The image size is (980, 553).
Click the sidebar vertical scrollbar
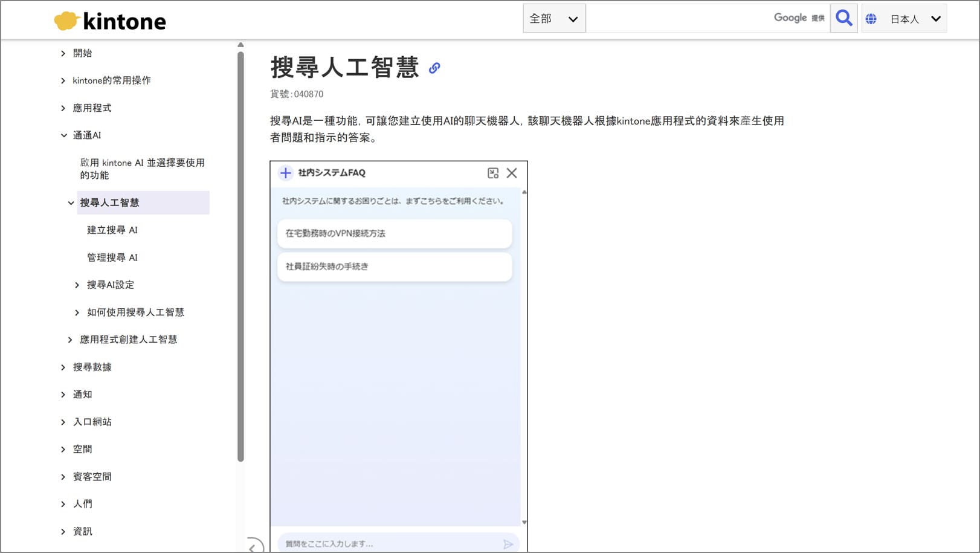point(240,256)
